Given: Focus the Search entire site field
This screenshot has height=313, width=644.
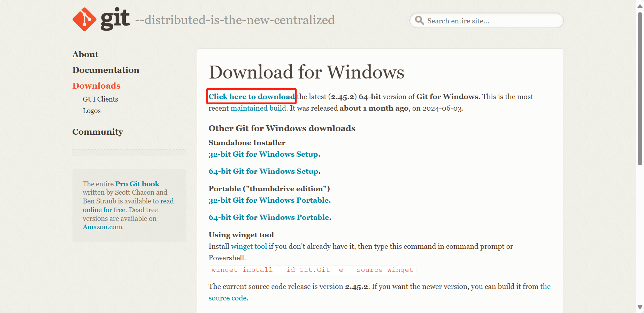Looking at the screenshot, I should pyautogui.click(x=486, y=21).
